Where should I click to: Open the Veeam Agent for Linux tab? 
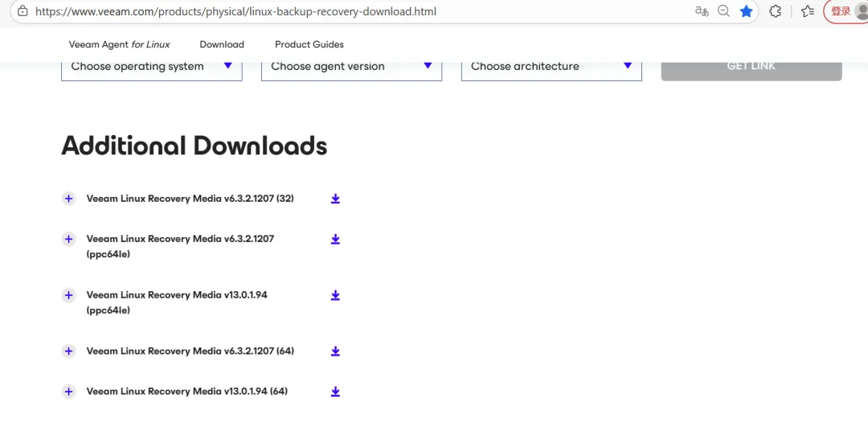coord(119,44)
